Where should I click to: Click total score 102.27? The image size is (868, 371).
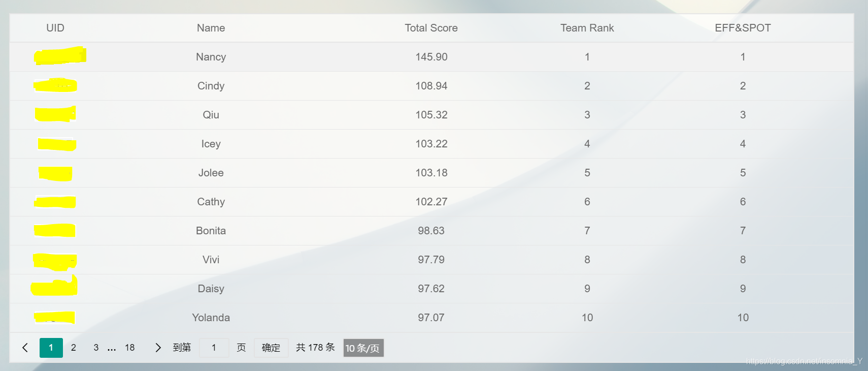pyautogui.click(x=431, y=202)
